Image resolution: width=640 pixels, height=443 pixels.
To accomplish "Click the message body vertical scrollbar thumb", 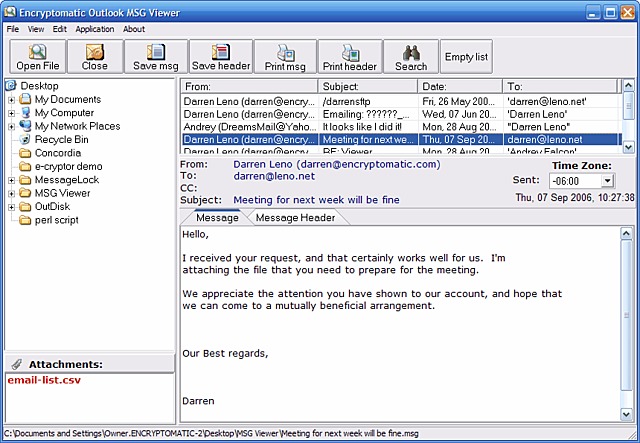I will point(626,315).
